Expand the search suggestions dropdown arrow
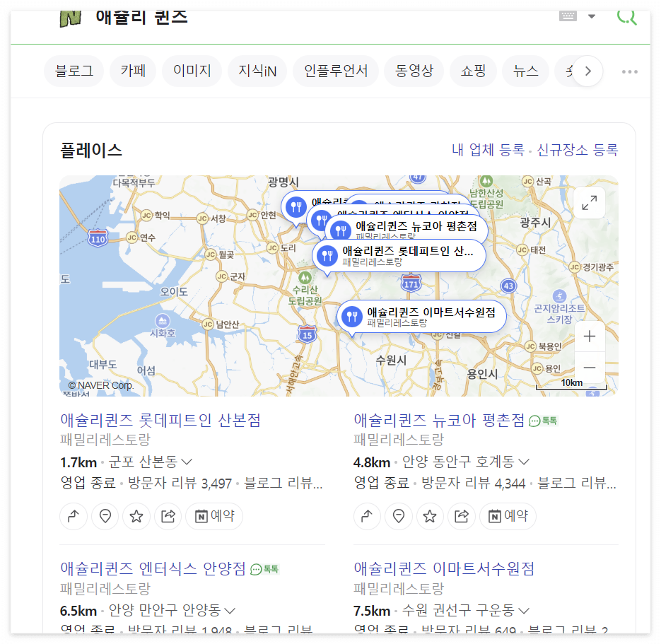The width and height of the screenshot is (661, 644). (x=592, y=16)
